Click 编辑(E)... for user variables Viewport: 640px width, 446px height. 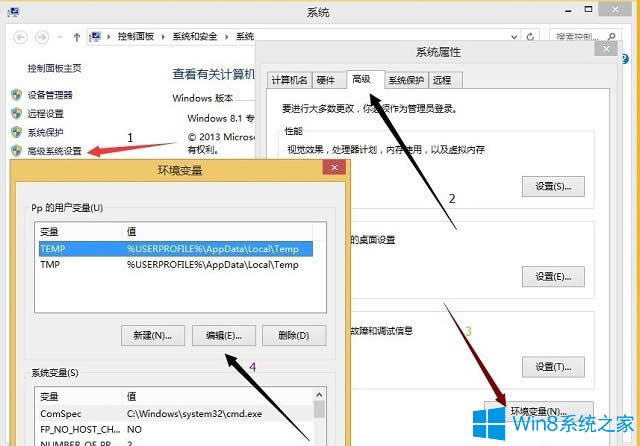224,335
